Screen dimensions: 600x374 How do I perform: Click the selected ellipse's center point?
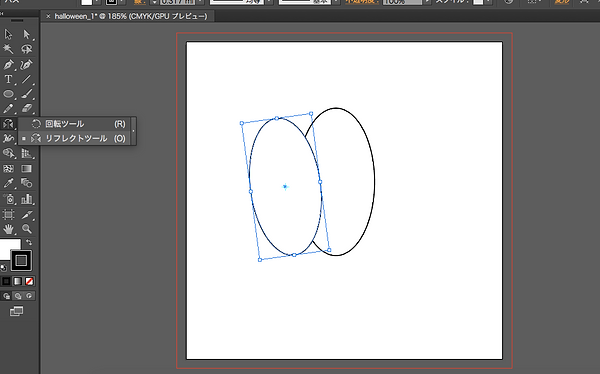285,187
